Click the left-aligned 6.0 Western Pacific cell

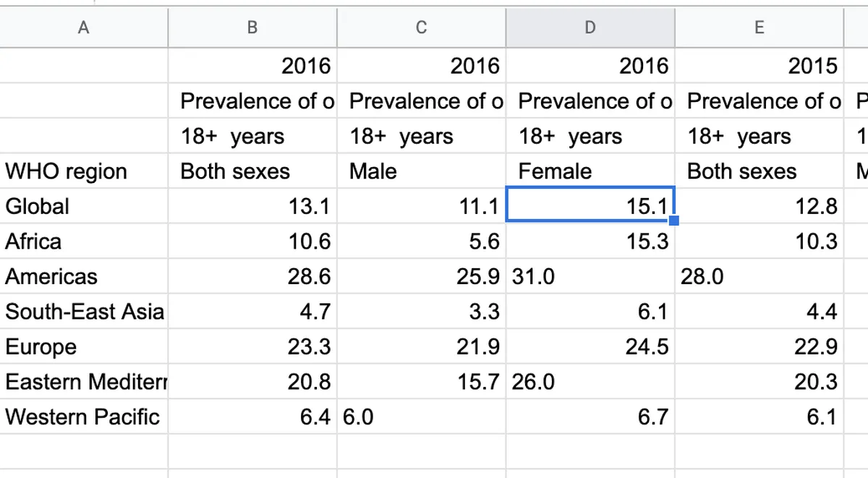421,417
